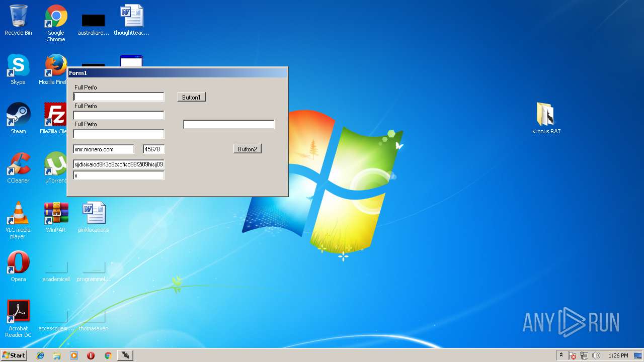This screenshot has width=644, height=362.
Task: Select the pinklocations Word document
Action: coord(94,217)
